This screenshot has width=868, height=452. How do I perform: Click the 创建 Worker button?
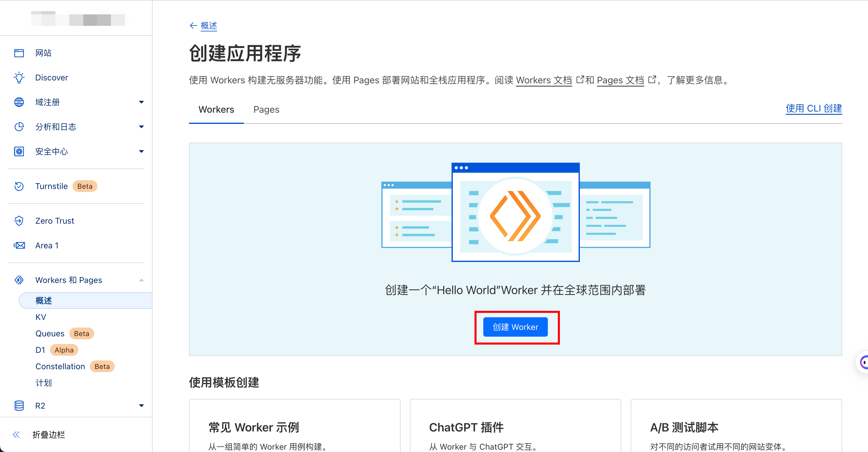click(x=515, y=327)
